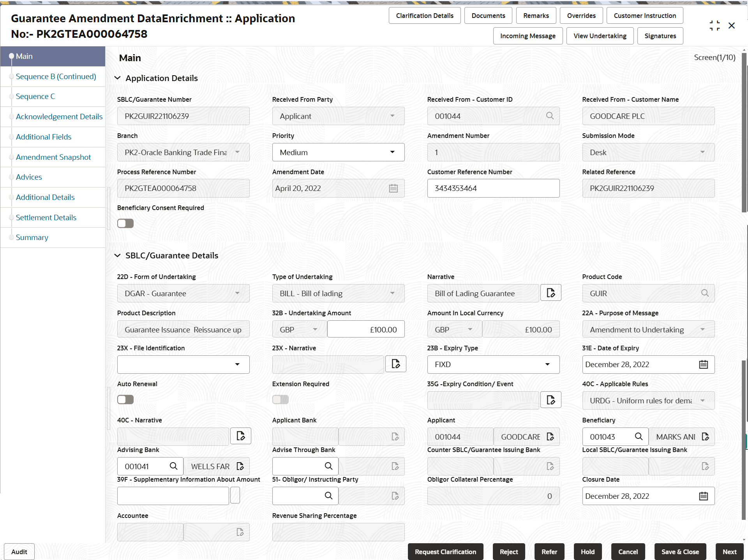Open the Priority dropdown
The image size is (748, 560).
338,152
